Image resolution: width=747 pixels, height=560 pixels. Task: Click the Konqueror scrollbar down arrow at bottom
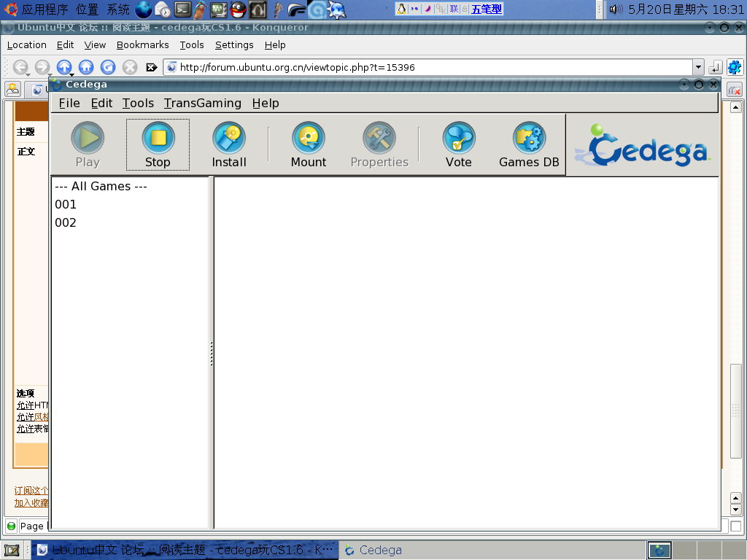click(x=735, y=510)
